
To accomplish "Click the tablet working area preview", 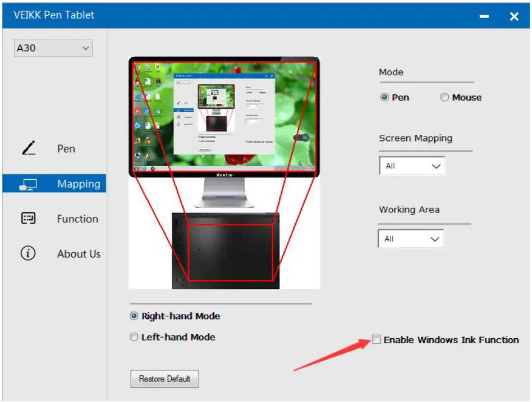I will point(231,252).
